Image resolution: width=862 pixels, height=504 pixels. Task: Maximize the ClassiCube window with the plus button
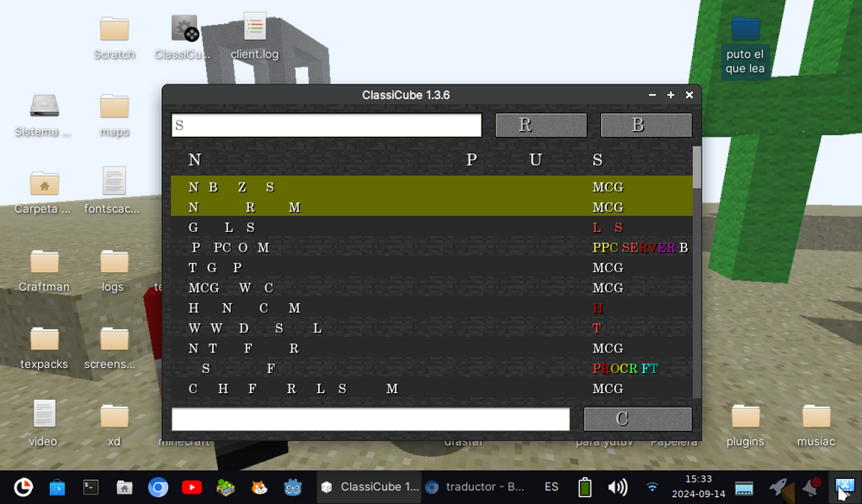pyautogui.click(x=671, y=95)
